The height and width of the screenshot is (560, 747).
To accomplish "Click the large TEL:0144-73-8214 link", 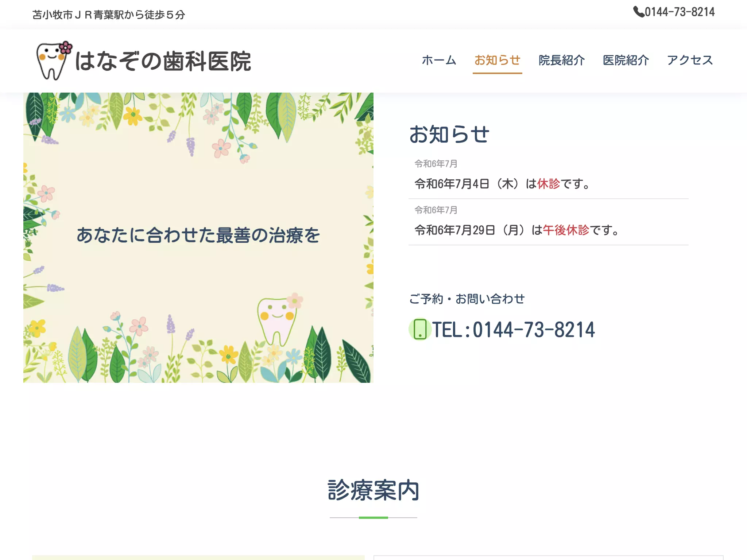I will (x=514, y=330).
